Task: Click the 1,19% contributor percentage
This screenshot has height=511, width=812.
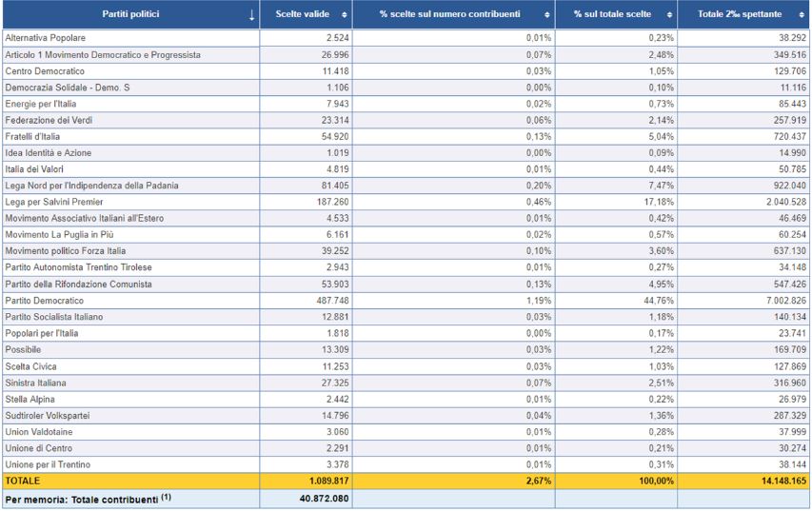Action: point(539,301)
